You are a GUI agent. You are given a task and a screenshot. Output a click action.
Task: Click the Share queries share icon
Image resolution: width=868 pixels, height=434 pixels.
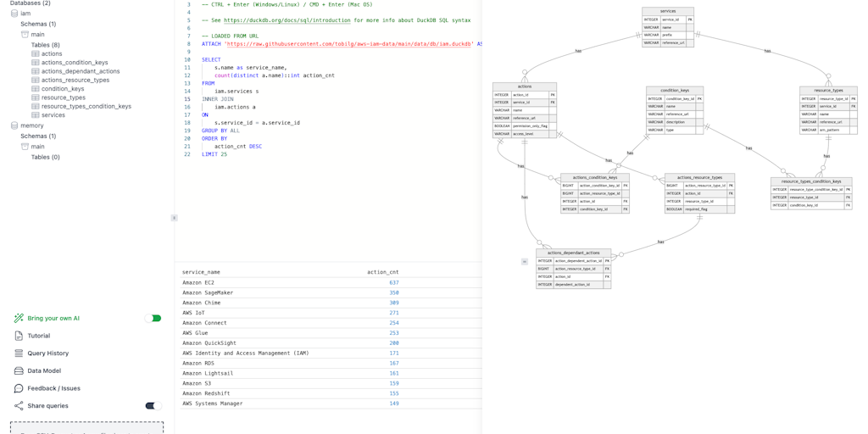click(19, 406)
